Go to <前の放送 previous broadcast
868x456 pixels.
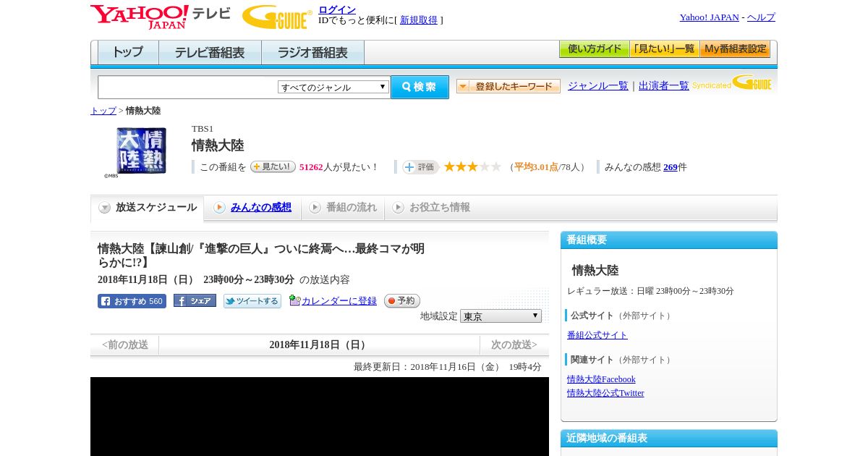125,345
